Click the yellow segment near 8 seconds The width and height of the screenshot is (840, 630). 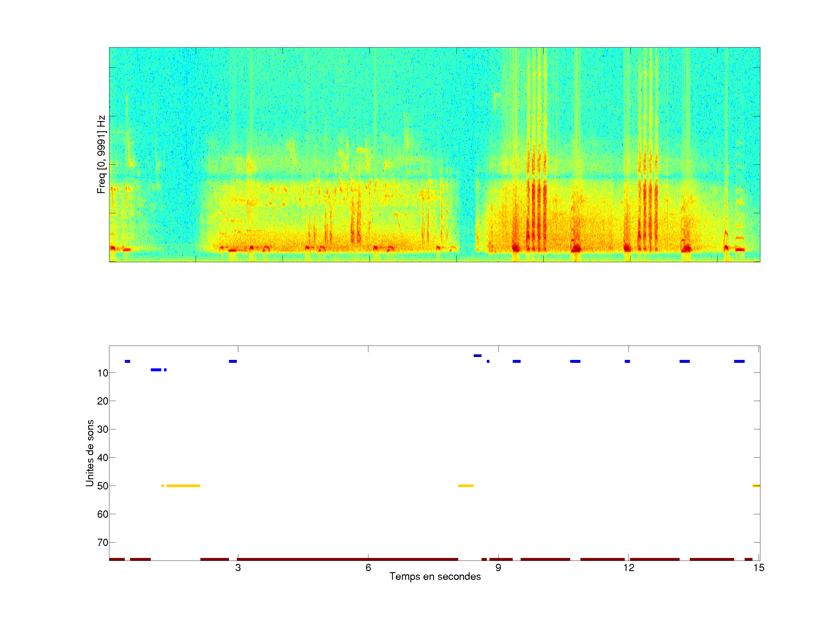tap(466, 486)
